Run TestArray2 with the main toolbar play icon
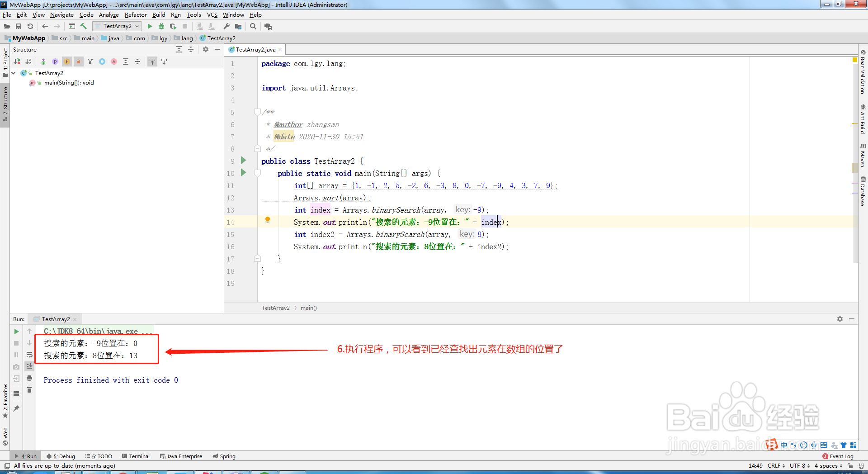 click(150, 26)
